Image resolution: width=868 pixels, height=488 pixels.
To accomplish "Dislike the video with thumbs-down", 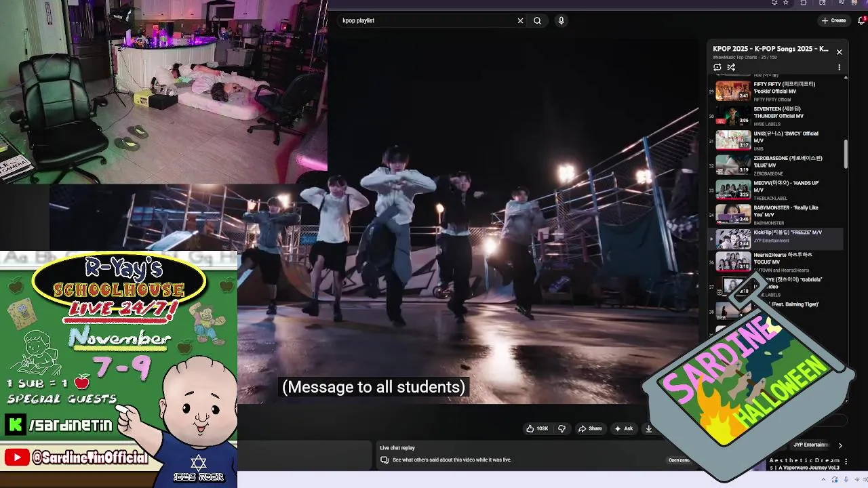I will point(561,428).
